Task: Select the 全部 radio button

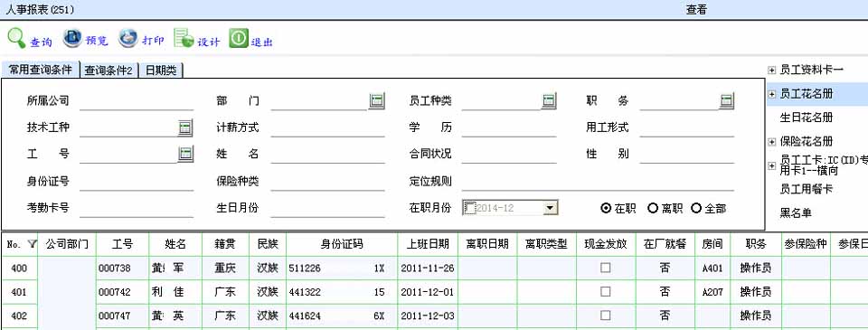Action: coord(696,208)
